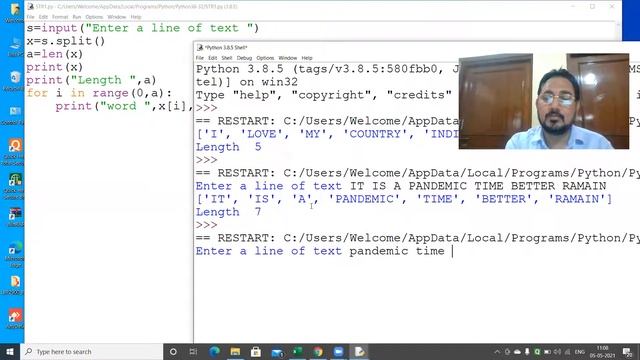The image size is (640, 360).
Task: Launch Microsoft Edge from the taskbar
Action: [215, 352]
